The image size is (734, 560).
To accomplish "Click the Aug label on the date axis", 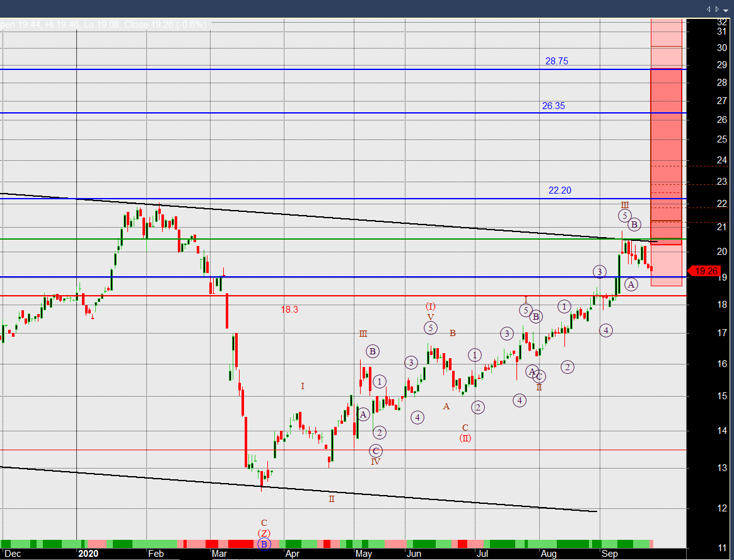I will tap(549, 554).
